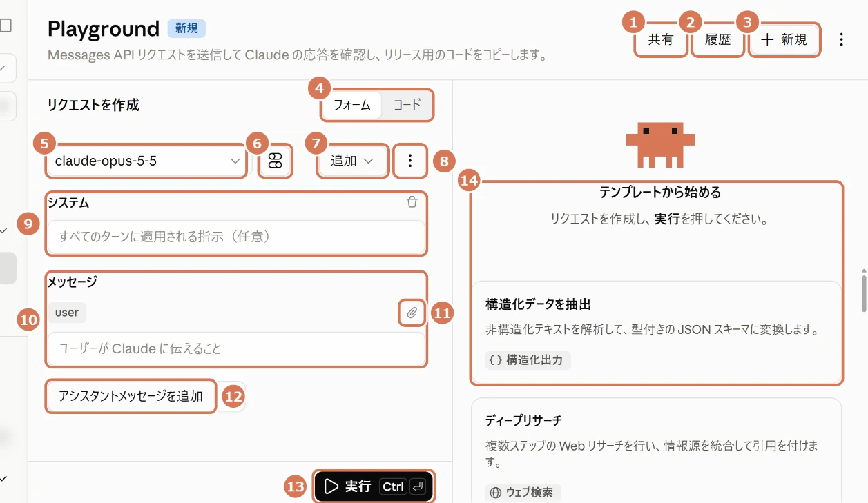Viewport: 868px width, 503px height.
Task: Click the user role label
Action: point(67,313)
